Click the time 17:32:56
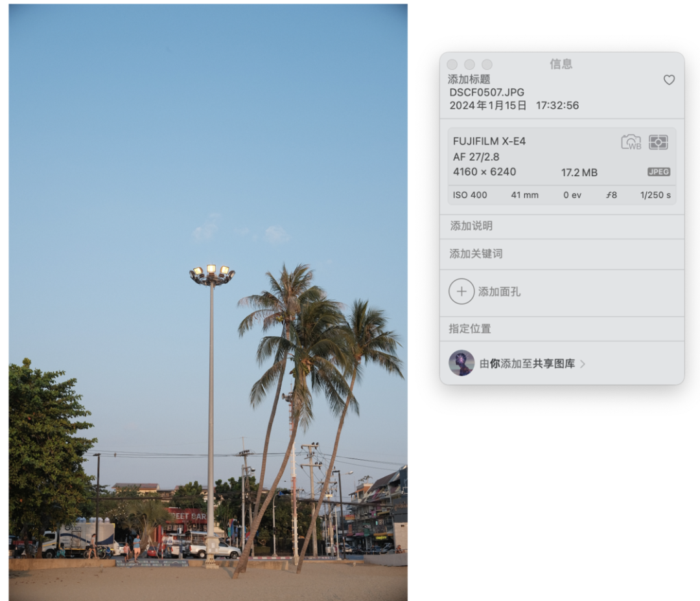 point(557,106)
